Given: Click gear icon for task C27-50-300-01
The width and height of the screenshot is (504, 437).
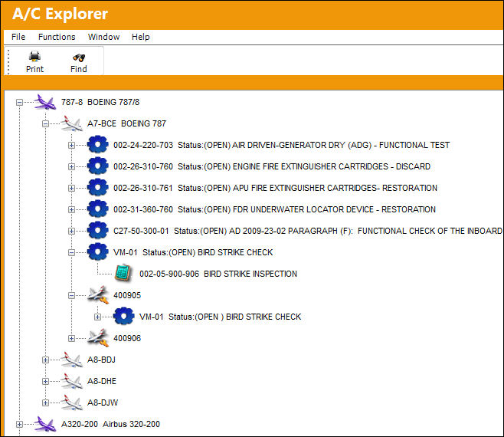Looking at the screenshot, I should coord(98,231).
